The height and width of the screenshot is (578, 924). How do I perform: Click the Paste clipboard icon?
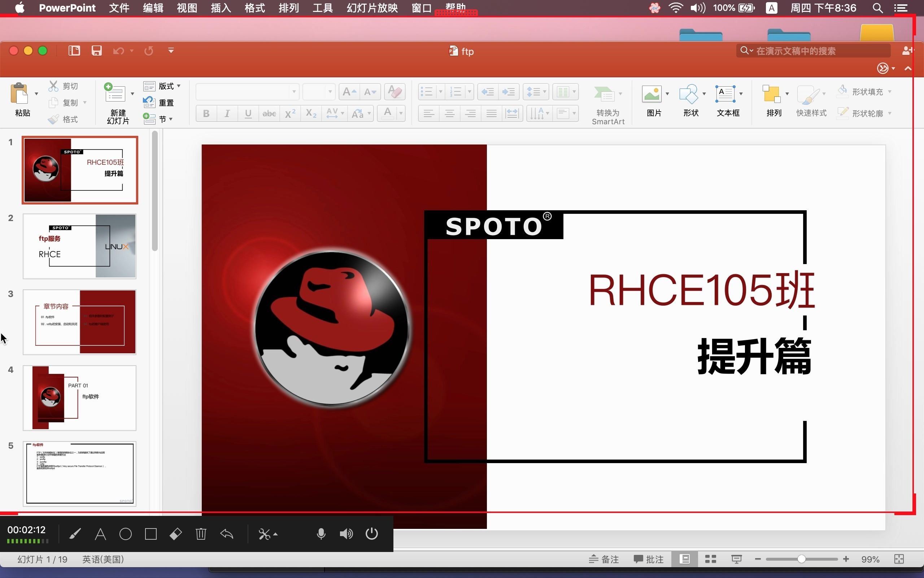tap(19, 93)
